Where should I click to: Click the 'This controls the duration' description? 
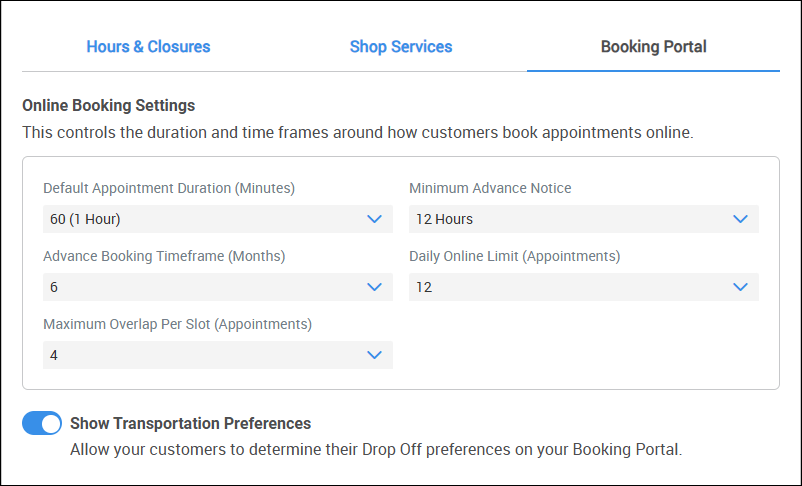(x=358, y=132)
